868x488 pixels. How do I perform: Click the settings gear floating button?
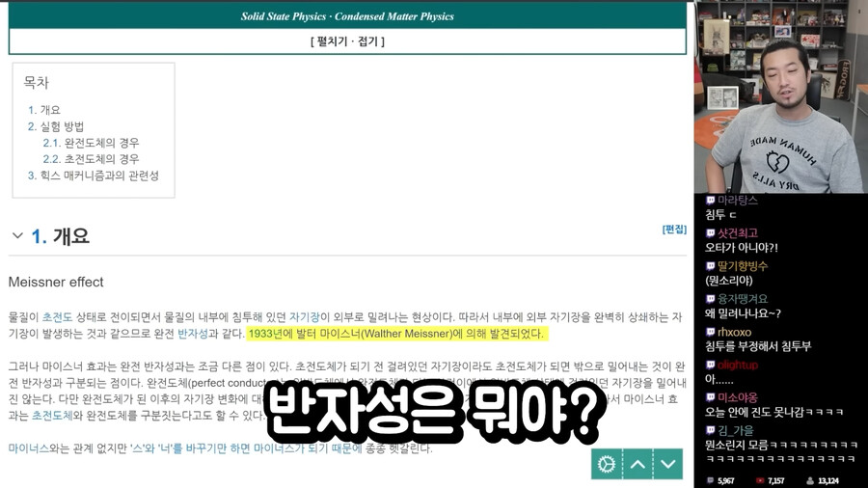point(607,464)
